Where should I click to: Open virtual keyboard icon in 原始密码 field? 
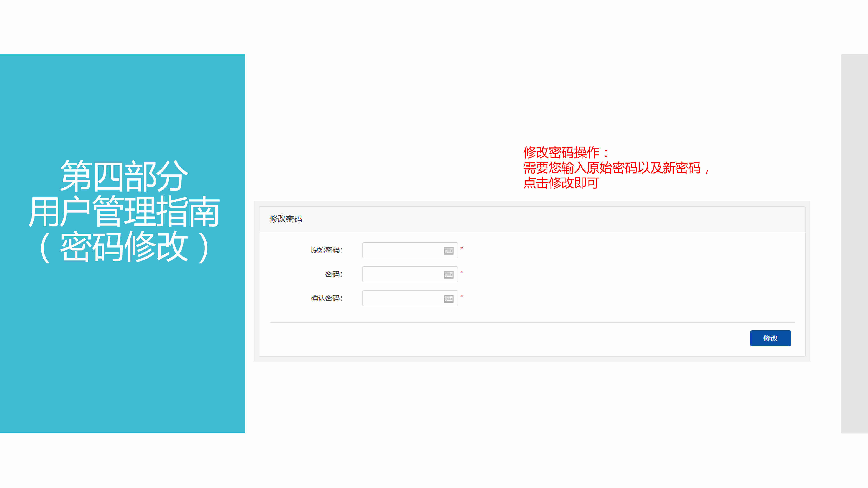pos(449,251)
